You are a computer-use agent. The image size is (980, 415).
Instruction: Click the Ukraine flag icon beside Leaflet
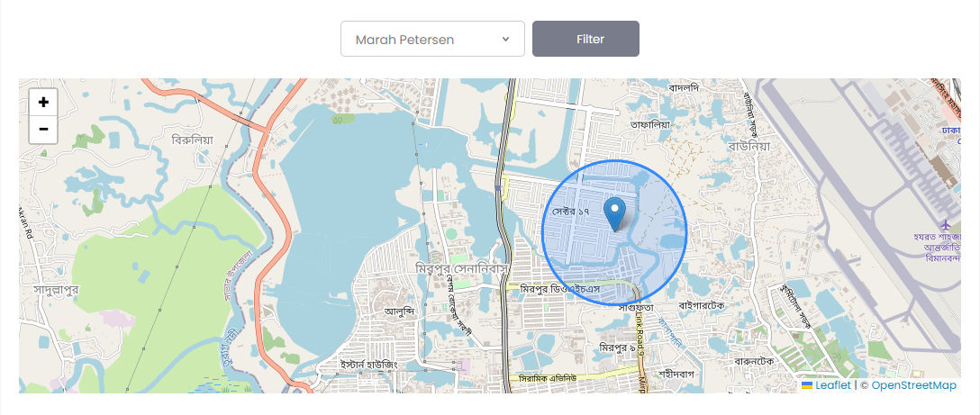[x=807, y=385]
